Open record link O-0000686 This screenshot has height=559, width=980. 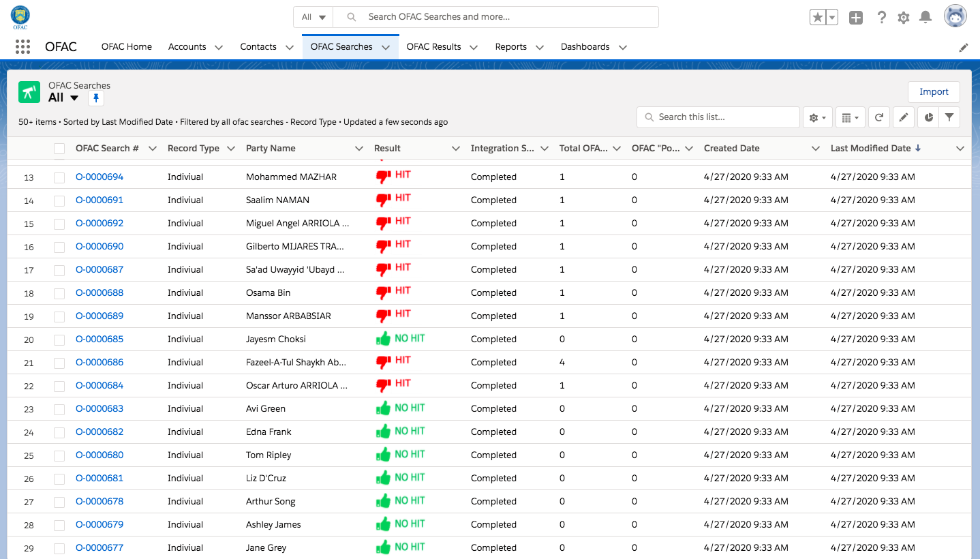point(99,363)
